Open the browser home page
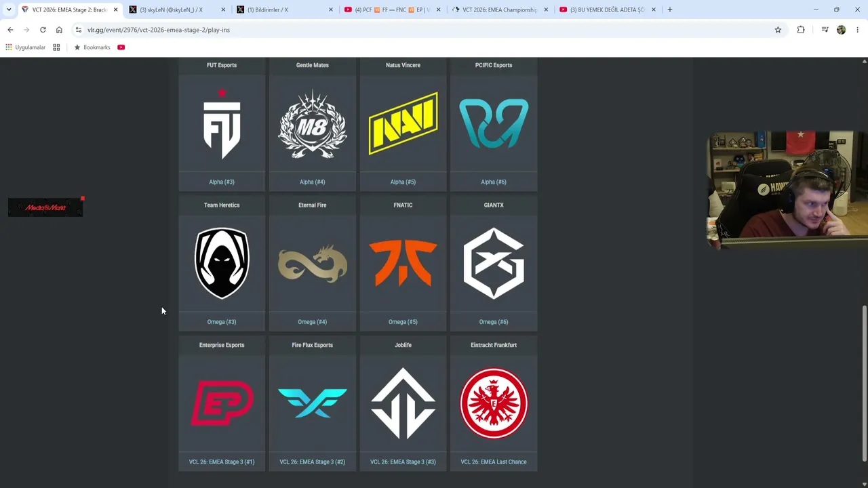Image resolution: width=868 pixels, height=488 pixels. [59, 30]
